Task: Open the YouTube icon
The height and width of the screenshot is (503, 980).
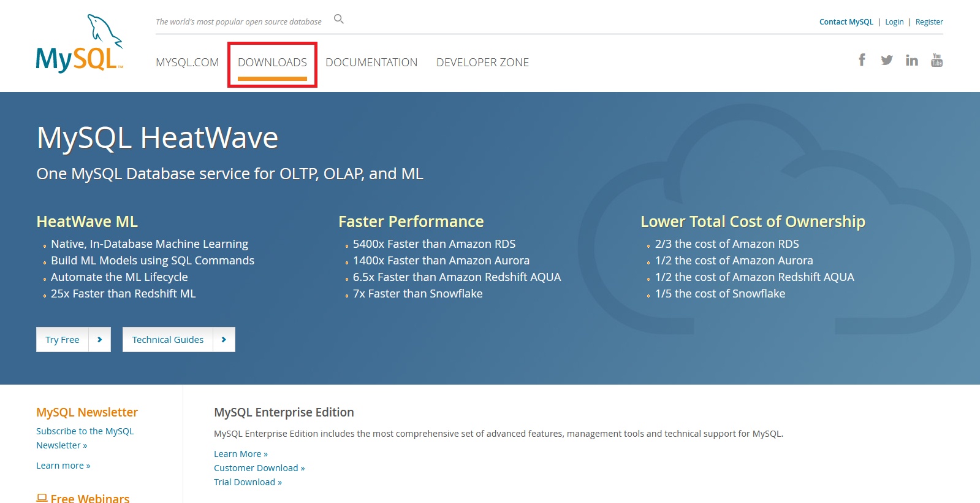Action: click(937, 60)
